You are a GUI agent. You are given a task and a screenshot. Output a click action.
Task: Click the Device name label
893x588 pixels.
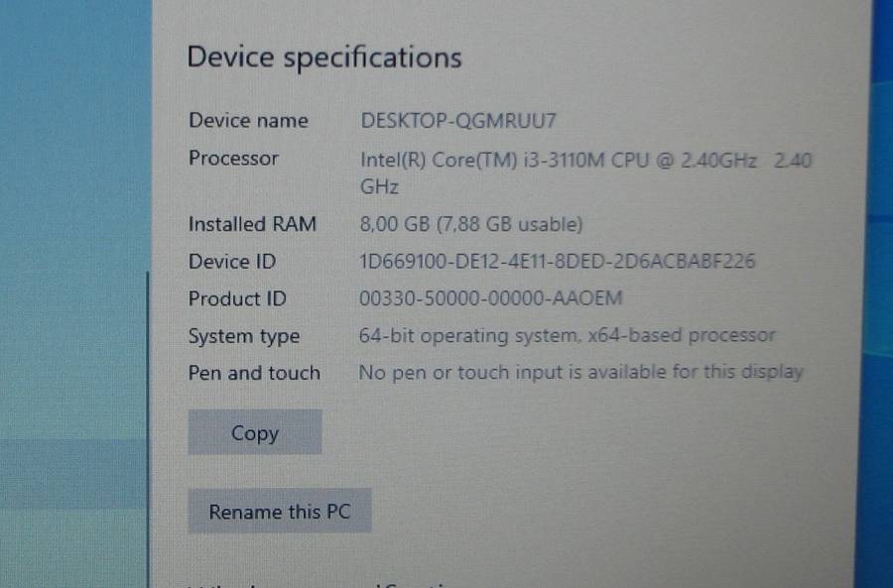click(248, 120)
